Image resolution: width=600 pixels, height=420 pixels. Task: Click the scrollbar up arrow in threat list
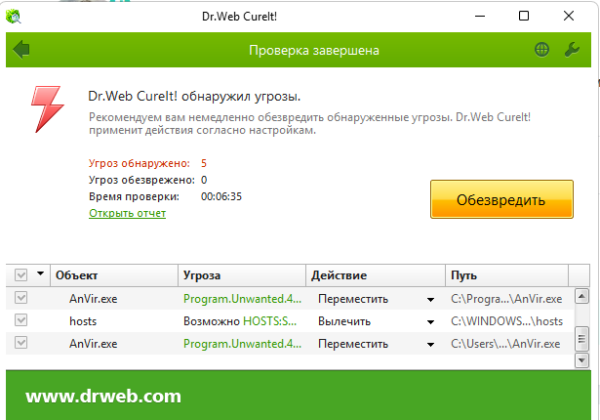tap(582, 296)
